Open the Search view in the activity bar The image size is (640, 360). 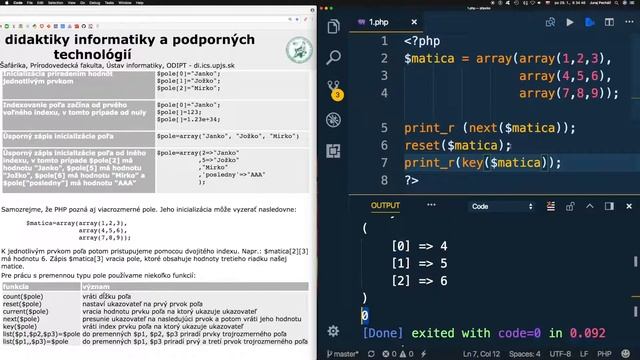[333, 58]
